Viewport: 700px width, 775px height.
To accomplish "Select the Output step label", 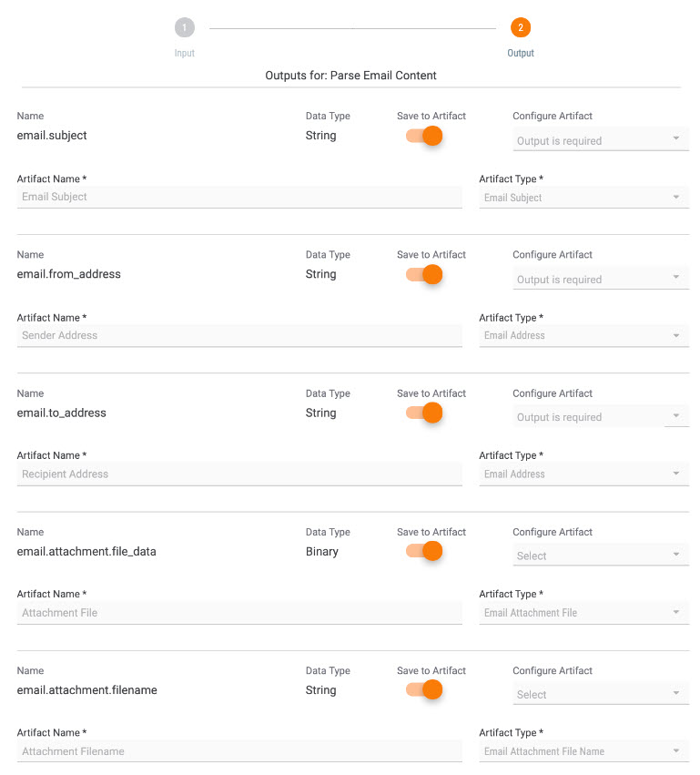I will click(x=520, y=53).
